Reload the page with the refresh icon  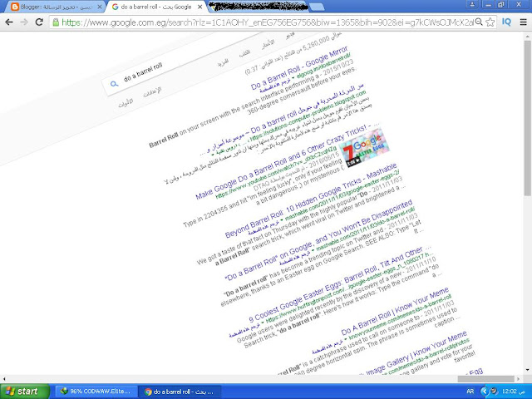(x=39, y=22)
